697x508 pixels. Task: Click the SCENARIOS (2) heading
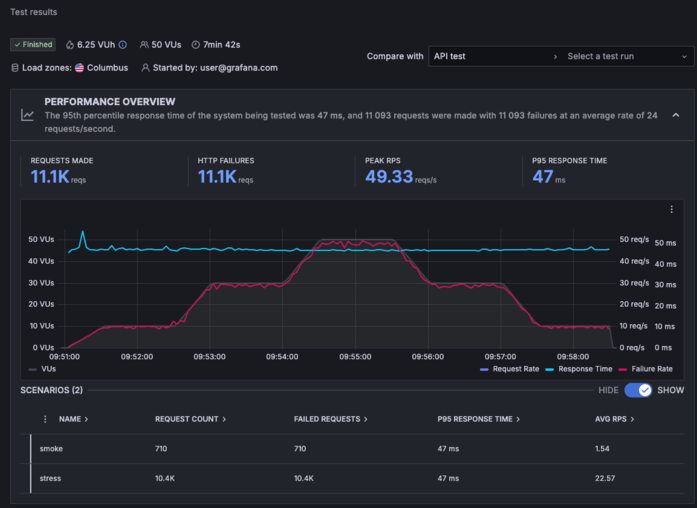click(52, 390)
